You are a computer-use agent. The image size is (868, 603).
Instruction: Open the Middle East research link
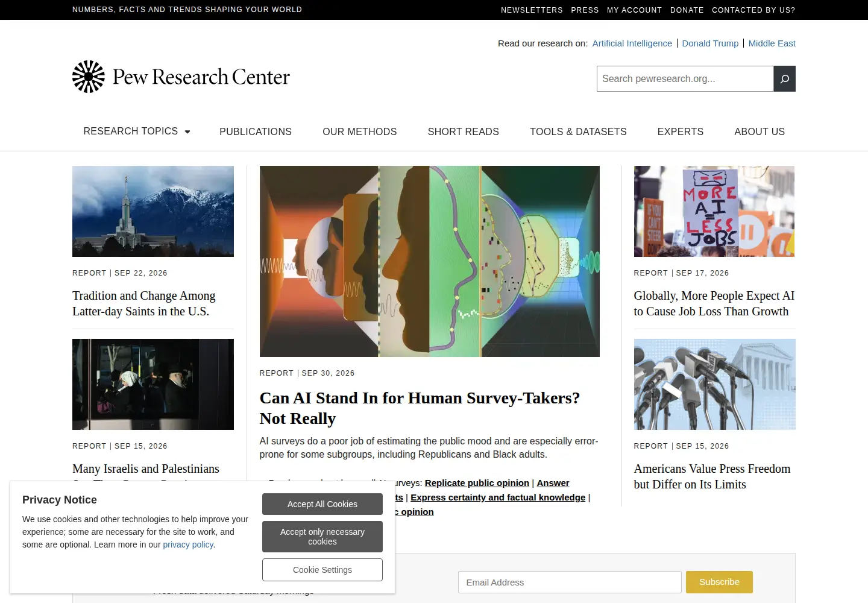coord(772,43)
